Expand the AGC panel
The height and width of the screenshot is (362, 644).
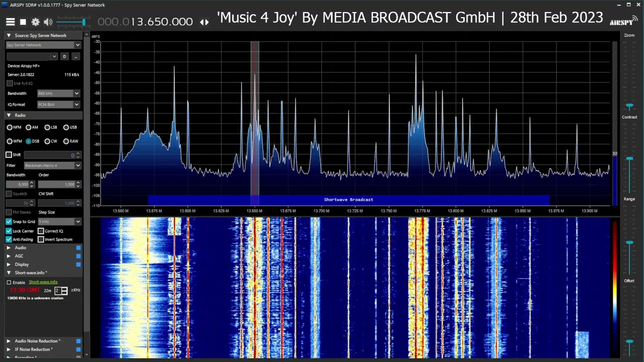pyautogui.click(x=9, y=256)
